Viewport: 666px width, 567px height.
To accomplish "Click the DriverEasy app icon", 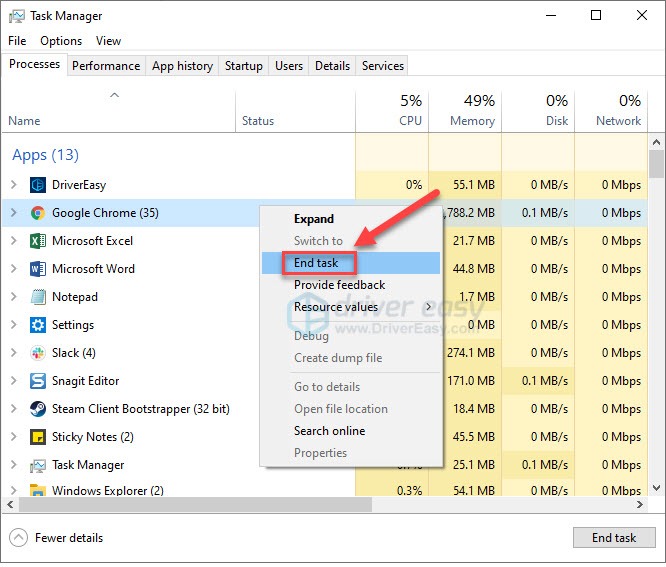I will (x=38, y=185).
